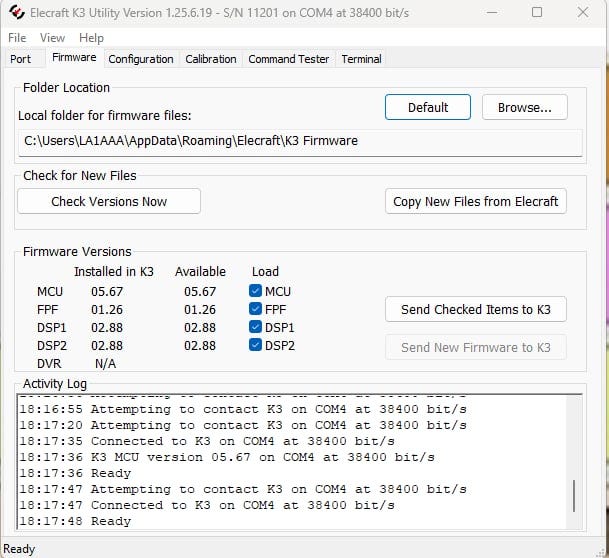609x558 pixels.
Task: Open the View menu
Action: [52, 38]
